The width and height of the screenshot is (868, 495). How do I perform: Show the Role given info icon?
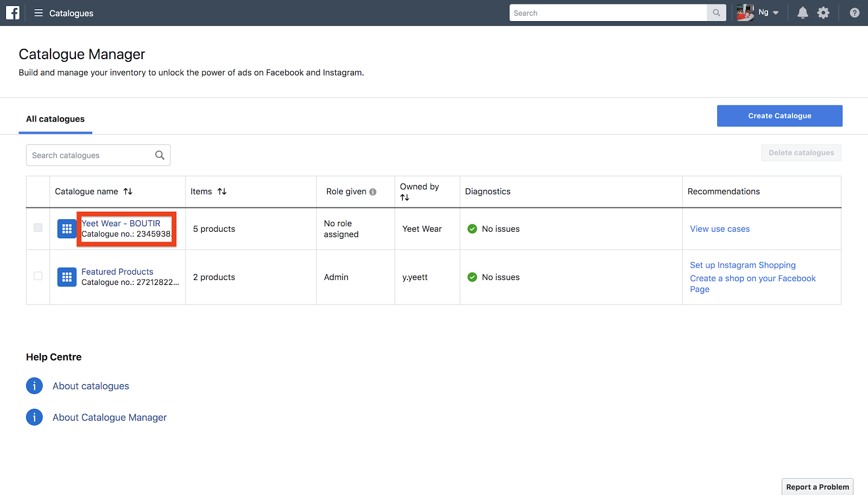click(x=373, y=192)
